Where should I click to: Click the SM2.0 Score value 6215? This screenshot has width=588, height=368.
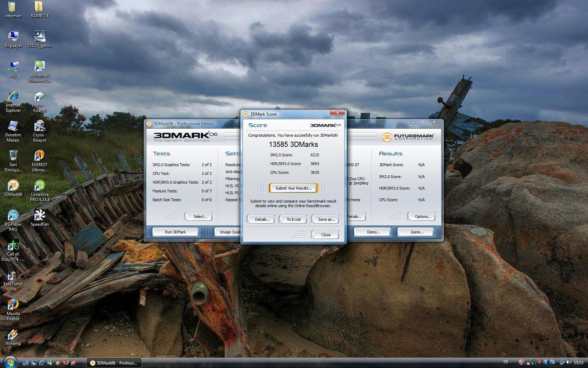314,155
